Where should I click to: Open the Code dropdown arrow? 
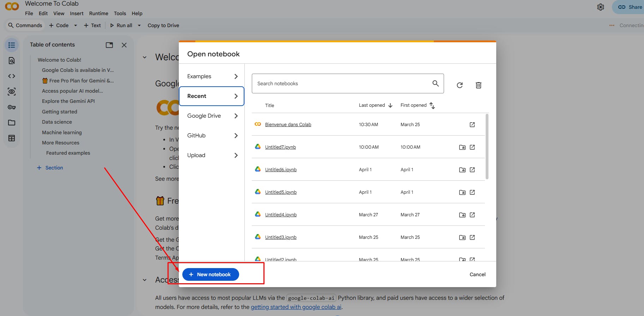[x=75, y=25]
